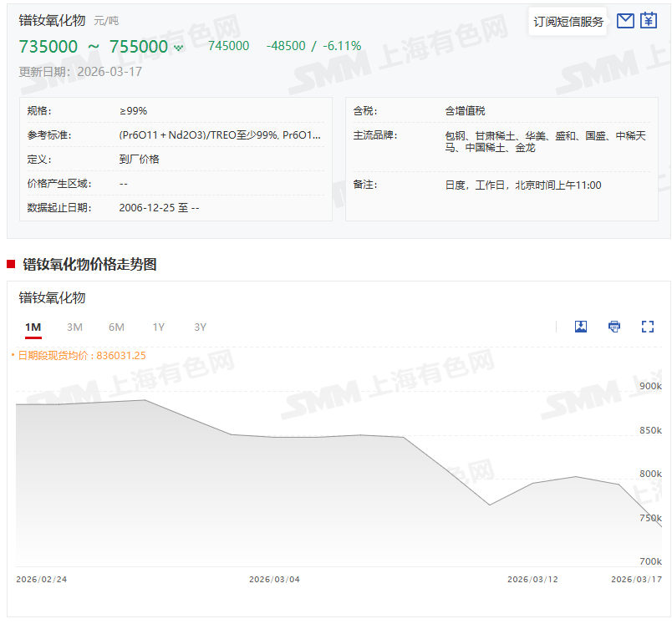Select the 1M time range tab

tap(33, 327)
